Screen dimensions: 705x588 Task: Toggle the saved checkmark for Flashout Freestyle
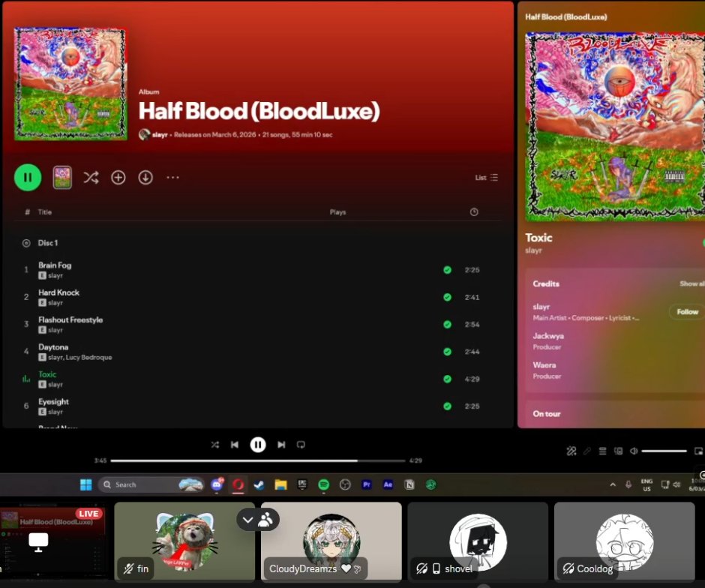point(447,325)
